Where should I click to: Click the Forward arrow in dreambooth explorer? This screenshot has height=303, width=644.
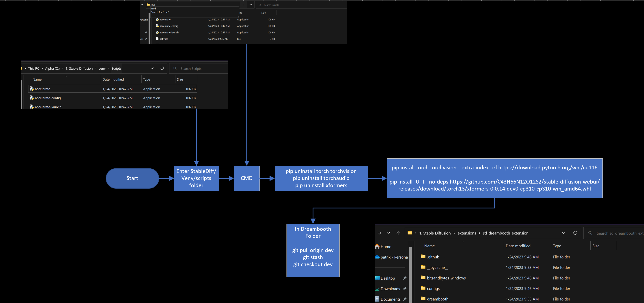[379, 233]
